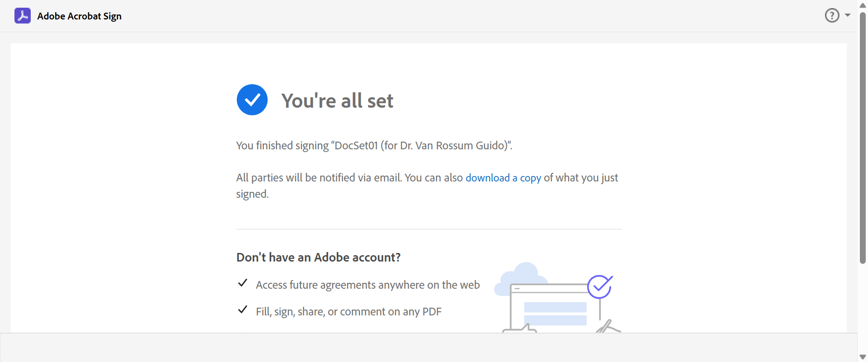The image size is (868, 362).
Task: Expand the help dropdown arrow
Action: click(848, 15)
